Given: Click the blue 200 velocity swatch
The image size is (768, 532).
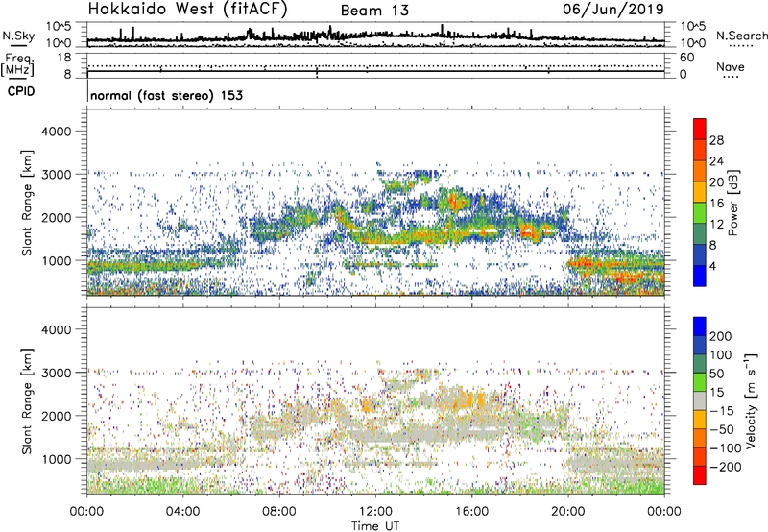Looking at the screenshot, I should tap(700, 326).
